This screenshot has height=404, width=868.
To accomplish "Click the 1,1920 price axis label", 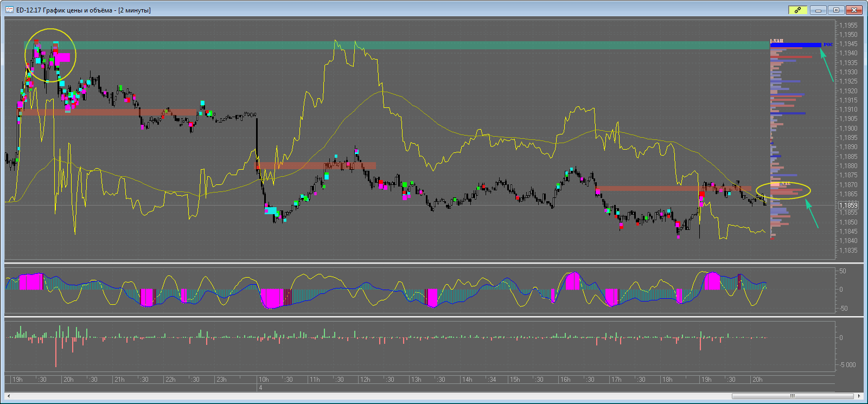I will click(848, 91).
